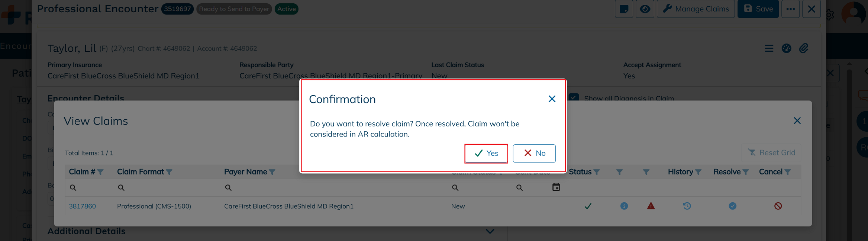The width and height of the screenshot is (868, 241).
Task: Open the attachments paperclip icon
Action: tap(804, 48)
